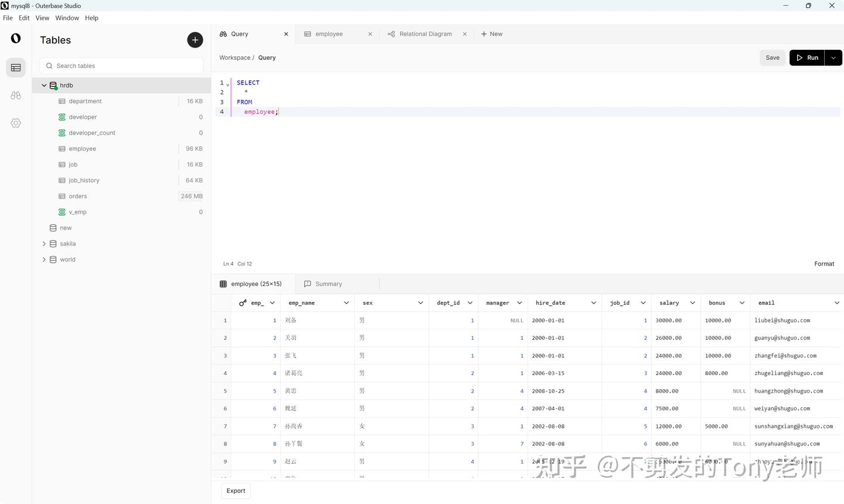This screenshot has height=504, width=844.
Task: Open the emp_name column menu
Action: pyautogui.click(x=346, y=303)
